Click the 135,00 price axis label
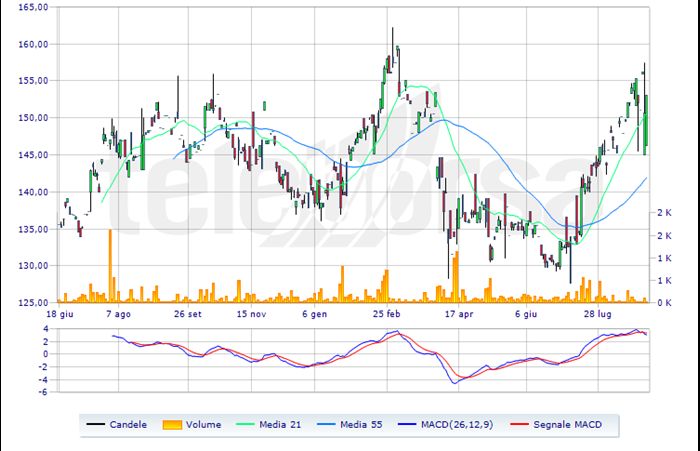700x451 pixels. [x=33, y=229]
